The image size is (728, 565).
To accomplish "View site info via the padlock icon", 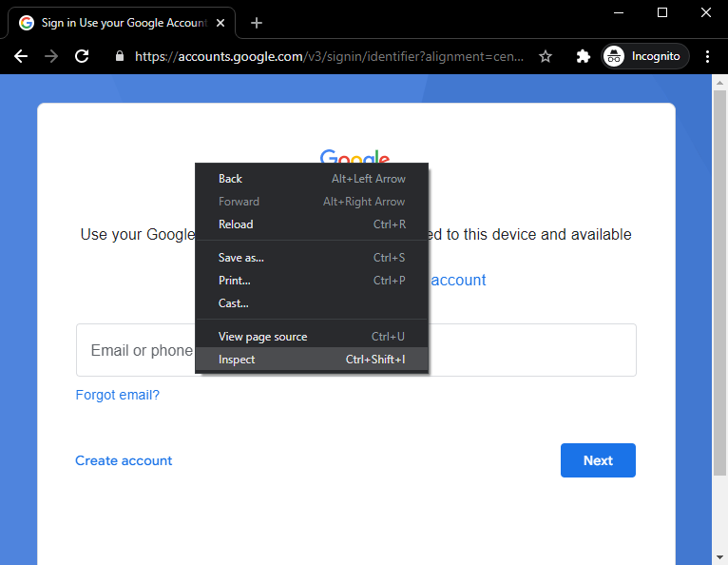I will pyautogui.click(x=119, y=56).
